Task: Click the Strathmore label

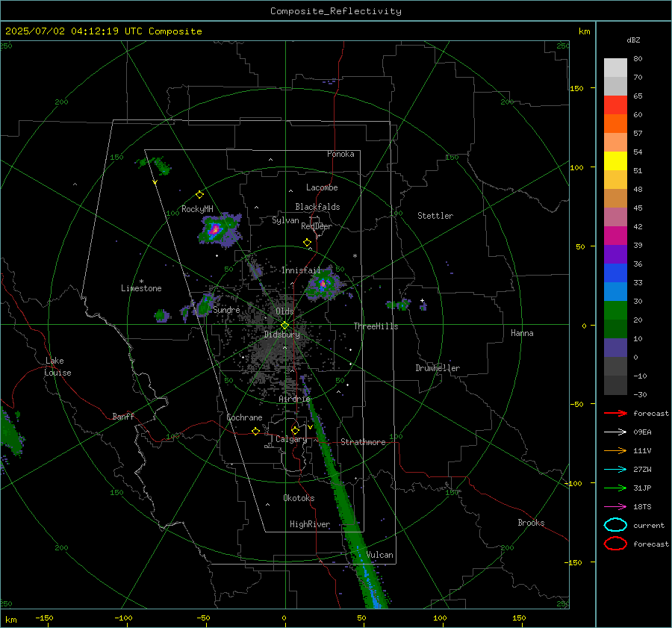Action: (x=363, y=442)
